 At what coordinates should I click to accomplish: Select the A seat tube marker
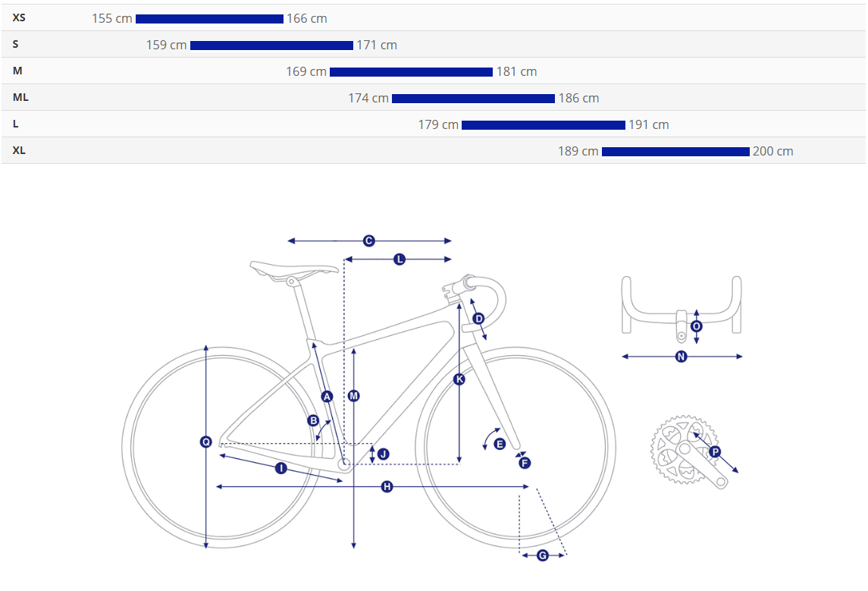(327, 397)
